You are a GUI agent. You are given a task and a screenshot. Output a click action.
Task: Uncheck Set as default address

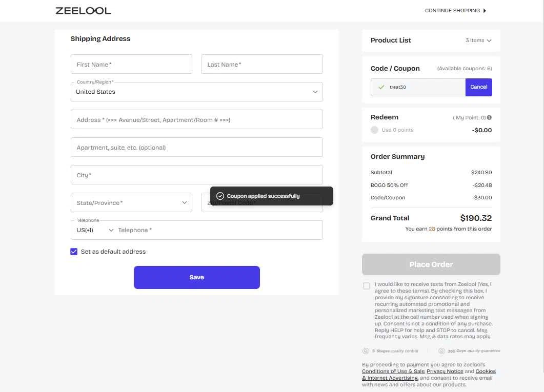[74, 252]
